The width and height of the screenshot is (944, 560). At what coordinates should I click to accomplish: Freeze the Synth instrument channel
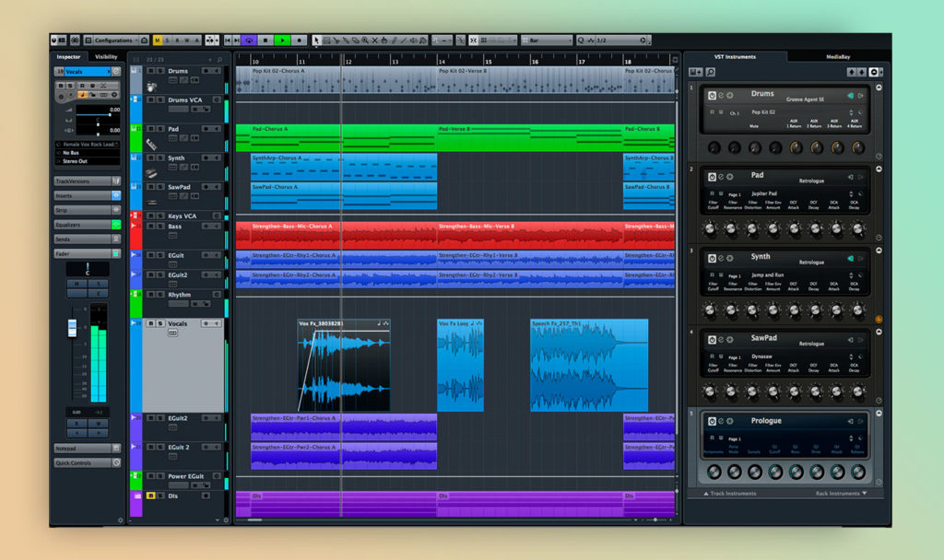(x=730, y=258)
